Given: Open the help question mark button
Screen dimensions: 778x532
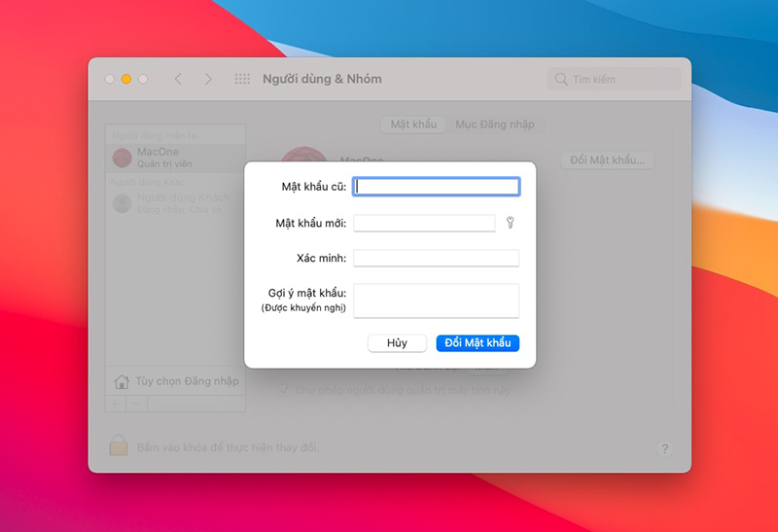Looking at the screenshot, I should coord(665,449).
